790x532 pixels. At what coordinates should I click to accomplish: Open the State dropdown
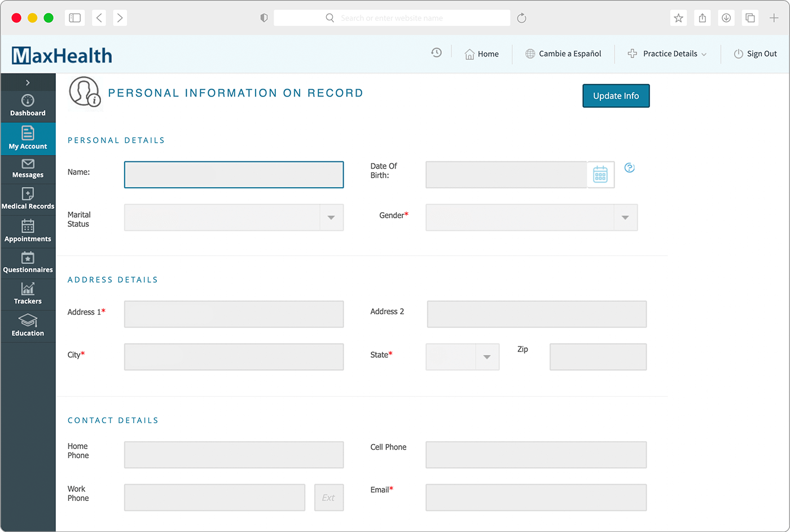point(486,357)
